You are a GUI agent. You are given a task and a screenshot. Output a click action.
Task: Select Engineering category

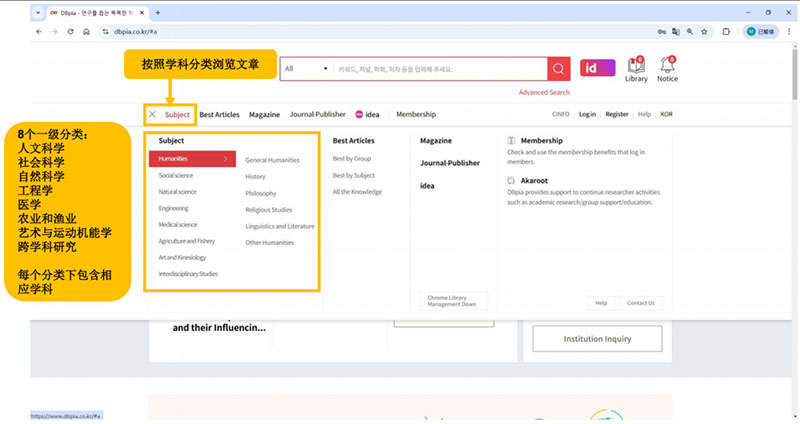[173, 208]
